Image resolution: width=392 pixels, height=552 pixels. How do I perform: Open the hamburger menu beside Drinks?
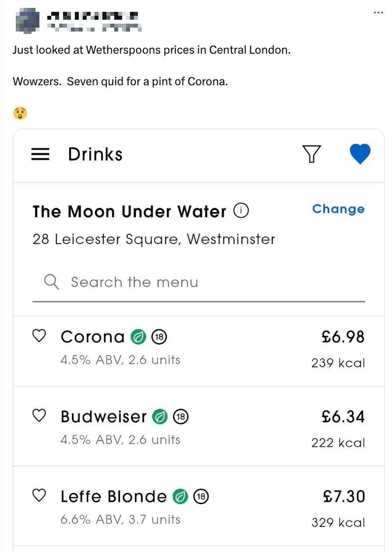click(40, 155)
